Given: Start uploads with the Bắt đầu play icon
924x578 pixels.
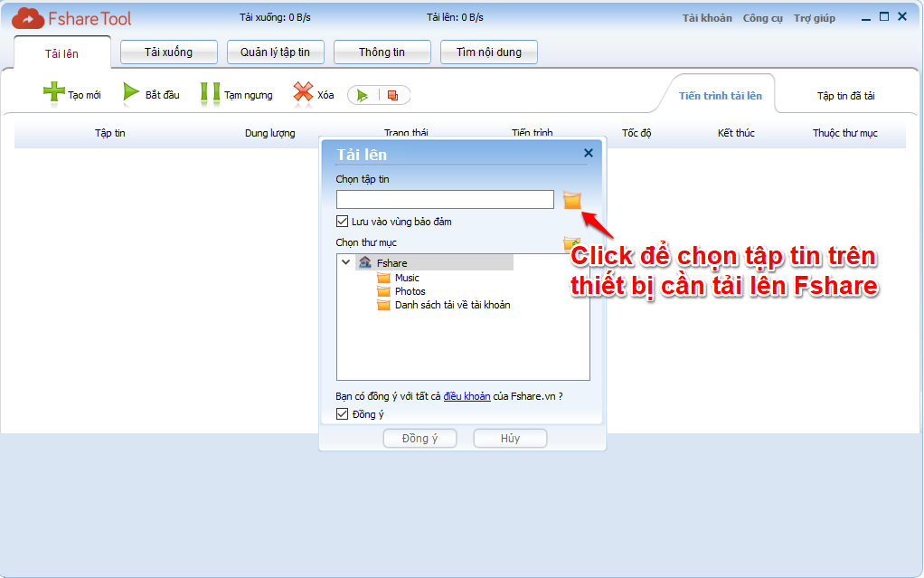Looking at the screenshot, I should [131, 93].
